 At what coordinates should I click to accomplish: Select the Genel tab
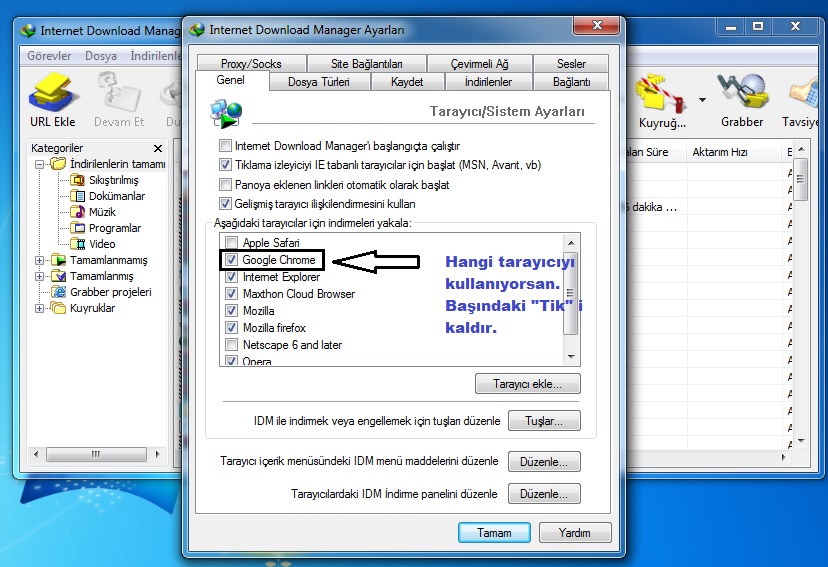231,80
